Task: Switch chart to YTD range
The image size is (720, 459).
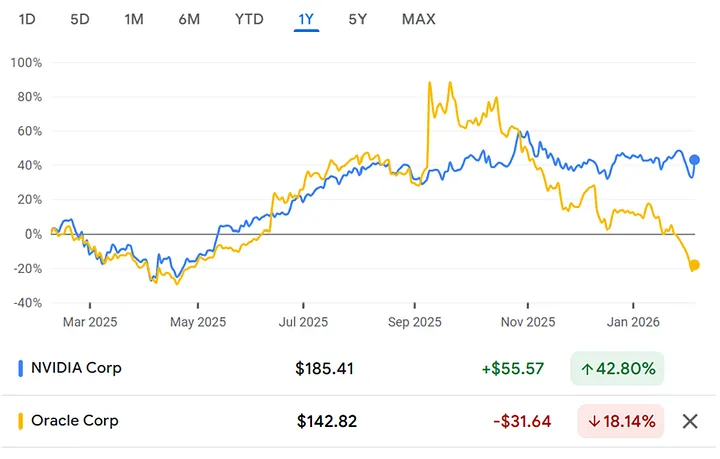Action: tap(249, 19)
